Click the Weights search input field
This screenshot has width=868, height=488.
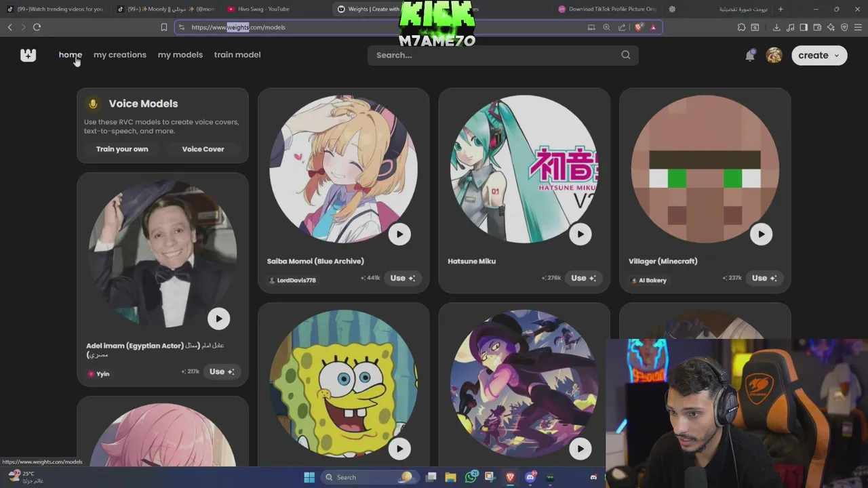(x=502, y=55)
